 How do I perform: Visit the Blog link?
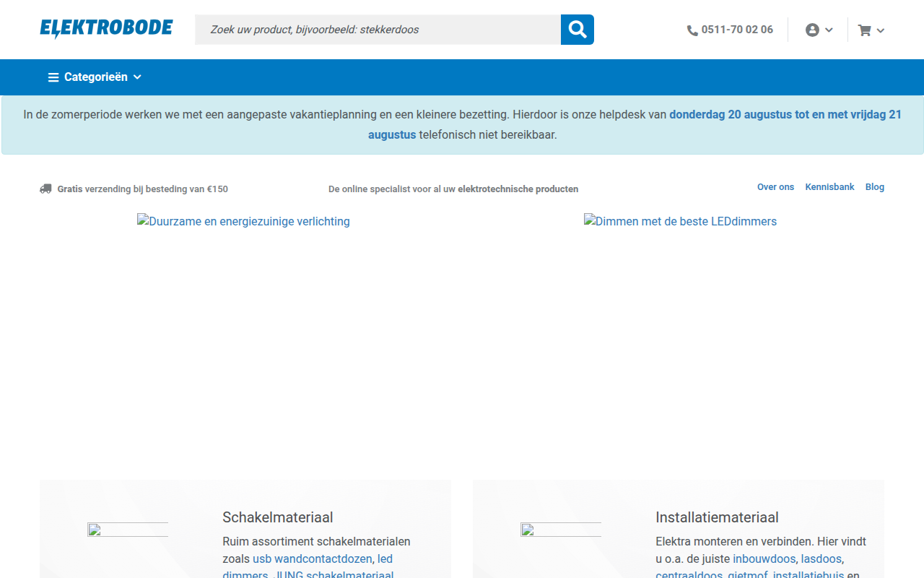(875, 187)
